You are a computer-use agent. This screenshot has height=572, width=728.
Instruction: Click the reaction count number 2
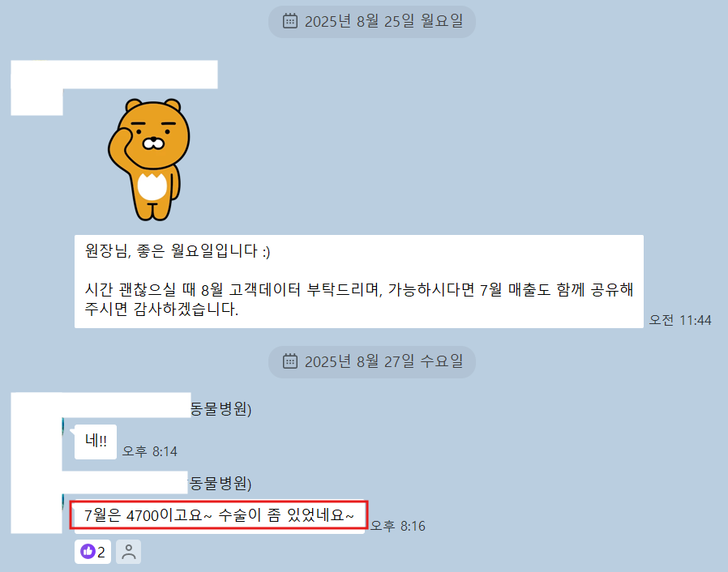coord(101,552)
